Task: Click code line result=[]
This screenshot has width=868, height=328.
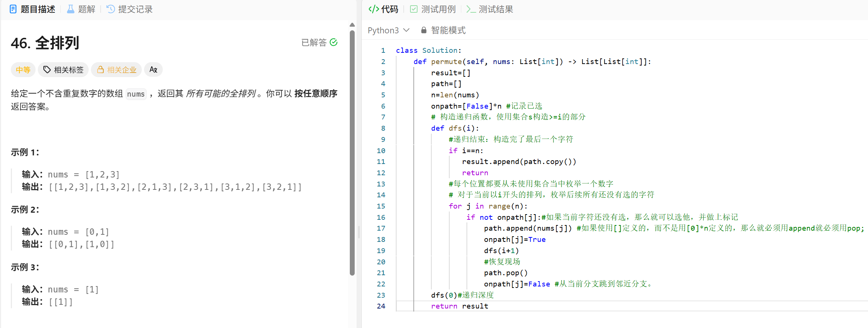Action: [x=450, y=73]
